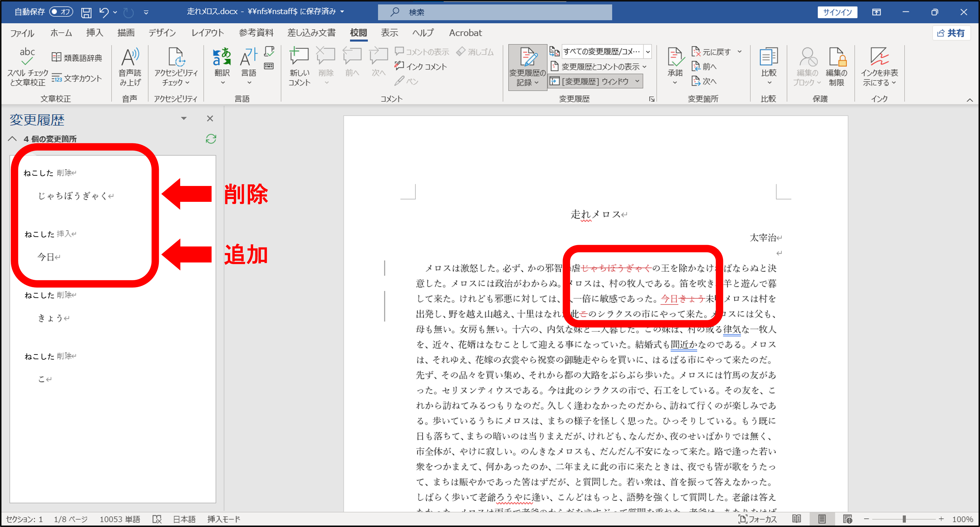Toggle AutoSave (自動保存) switch
This screenshot has height=527, width=980.
tap(61, 12)
